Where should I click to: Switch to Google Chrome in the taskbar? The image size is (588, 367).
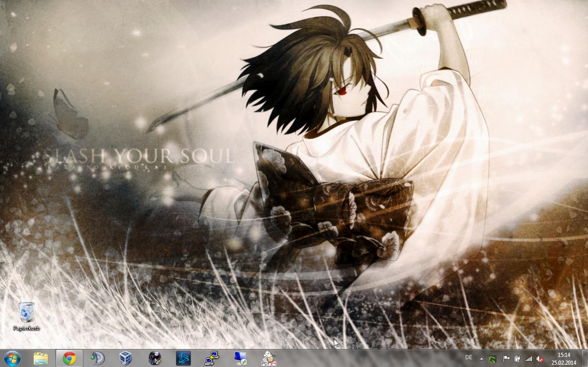pos(69,358)
